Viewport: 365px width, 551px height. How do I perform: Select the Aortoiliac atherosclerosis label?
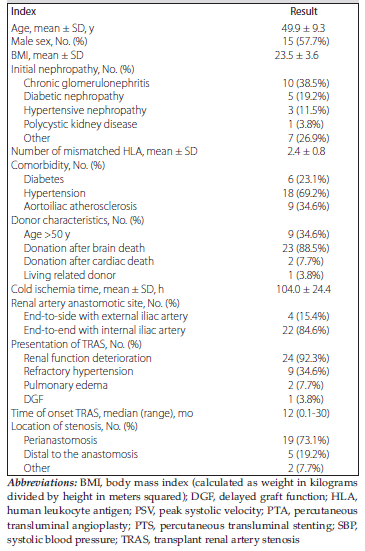80,206
